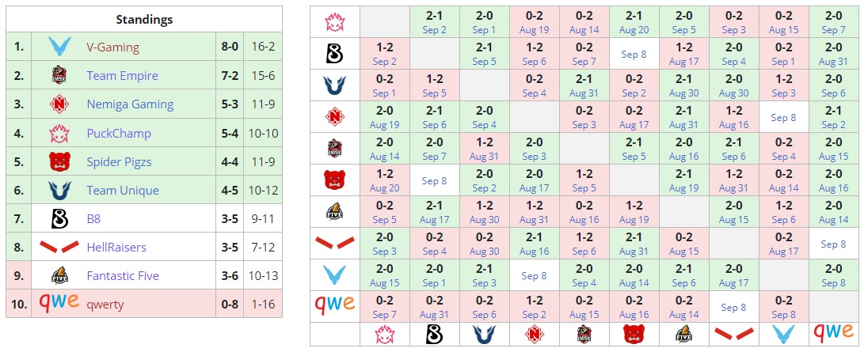Image resolution: width=868 pixels, height=352 pixels.
Task: Click the V-Gaming logo in the Standings table
Action: click(x=59, y=47)
